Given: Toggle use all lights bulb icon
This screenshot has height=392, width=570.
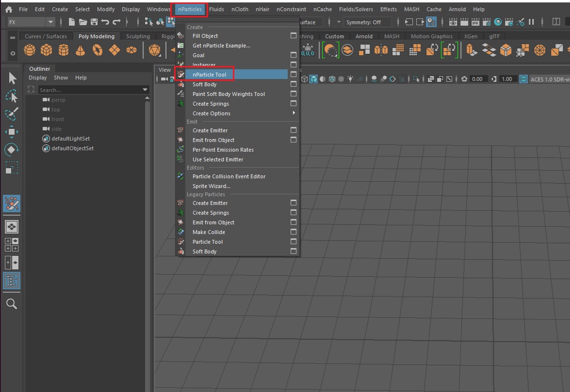Looking at the screenshot, I should click(350, 79).
